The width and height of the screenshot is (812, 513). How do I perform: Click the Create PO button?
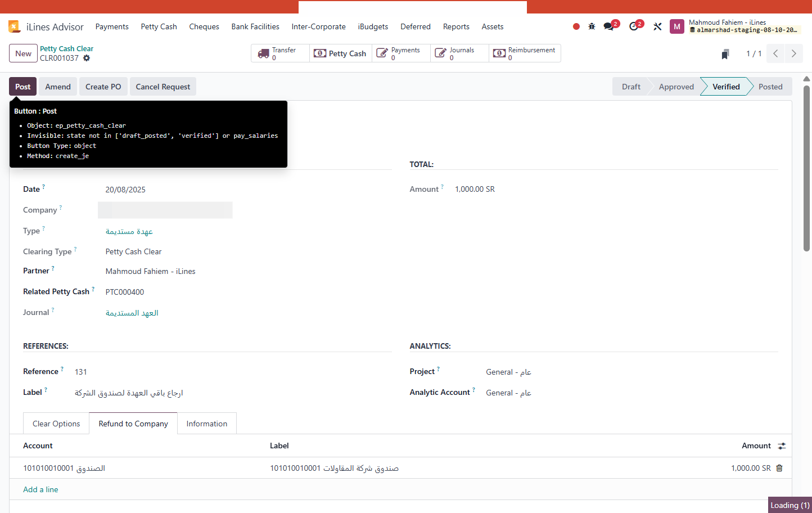coord(103,87)
